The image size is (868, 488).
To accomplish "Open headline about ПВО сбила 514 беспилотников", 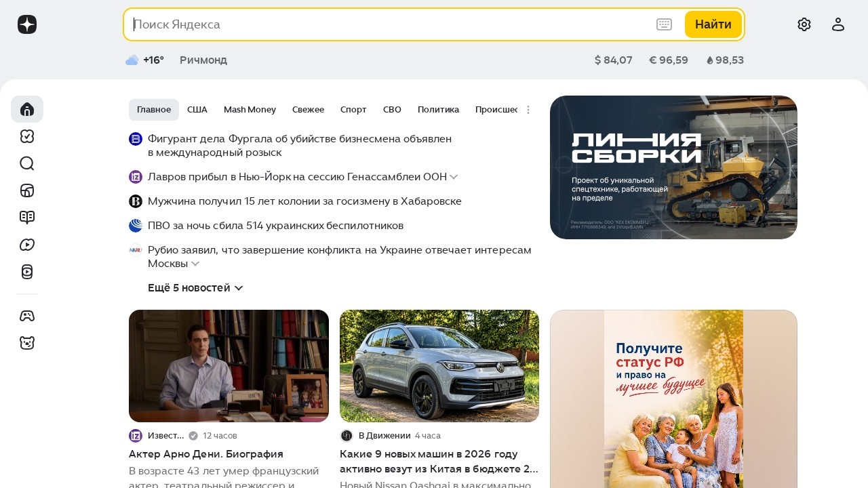I will coord(275,226).
